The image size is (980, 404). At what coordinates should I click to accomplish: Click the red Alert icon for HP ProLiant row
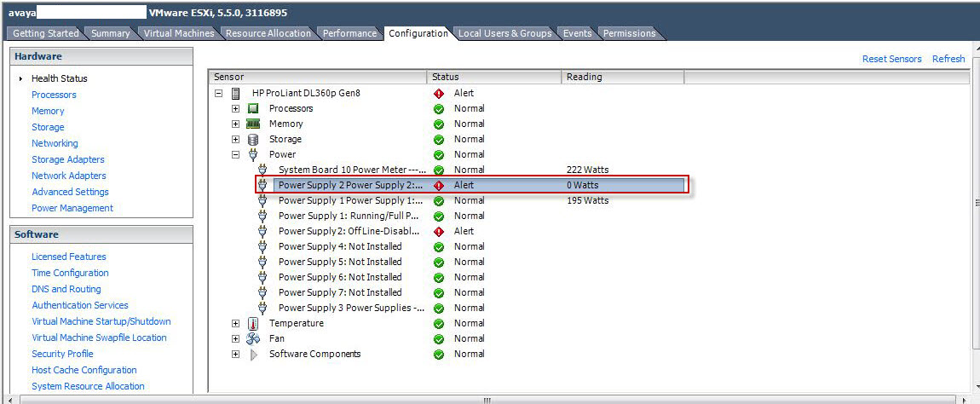(x=439, y=94)
